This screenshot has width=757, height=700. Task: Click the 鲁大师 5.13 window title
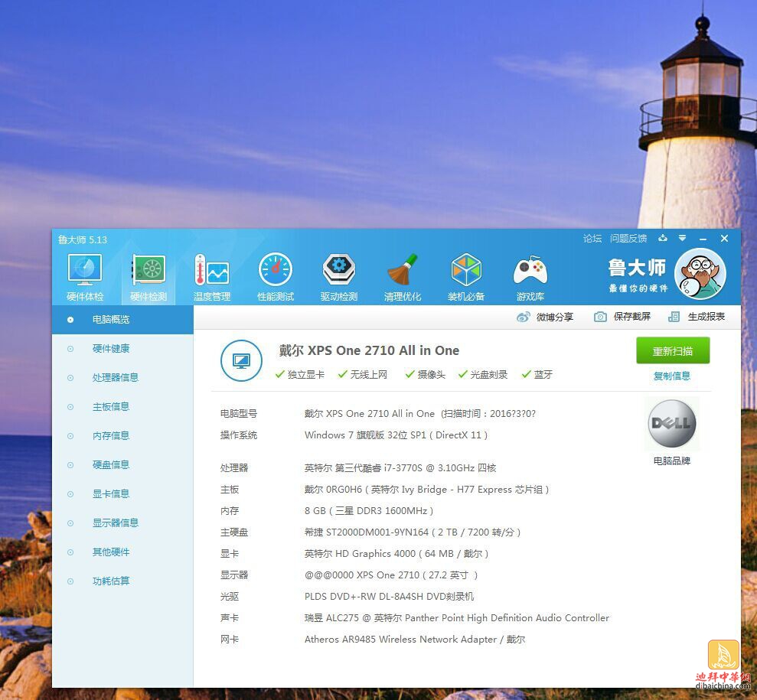click(x=83, y=239)
